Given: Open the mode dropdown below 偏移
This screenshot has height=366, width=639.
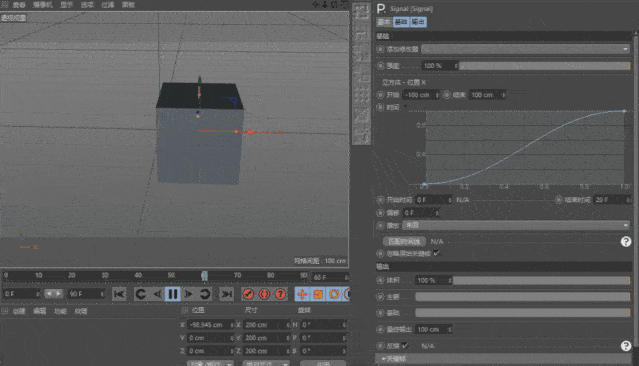Looking at the screenshot, I should (x=516, y=225).
